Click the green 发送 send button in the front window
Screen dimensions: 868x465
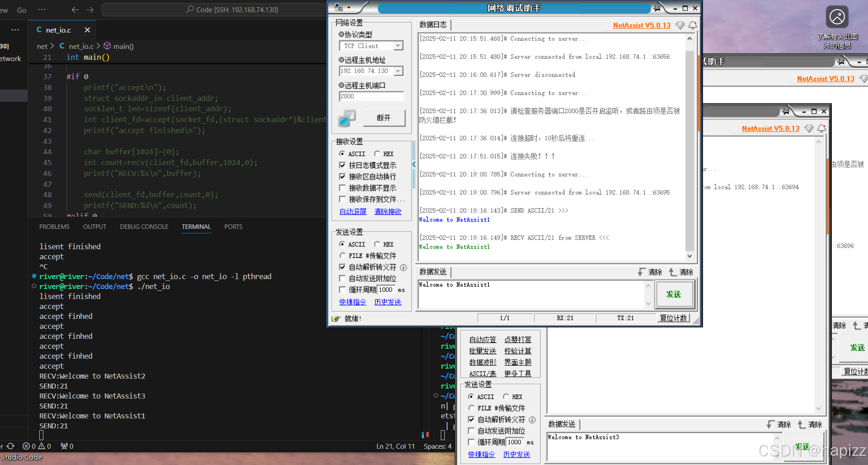(674, 294)
